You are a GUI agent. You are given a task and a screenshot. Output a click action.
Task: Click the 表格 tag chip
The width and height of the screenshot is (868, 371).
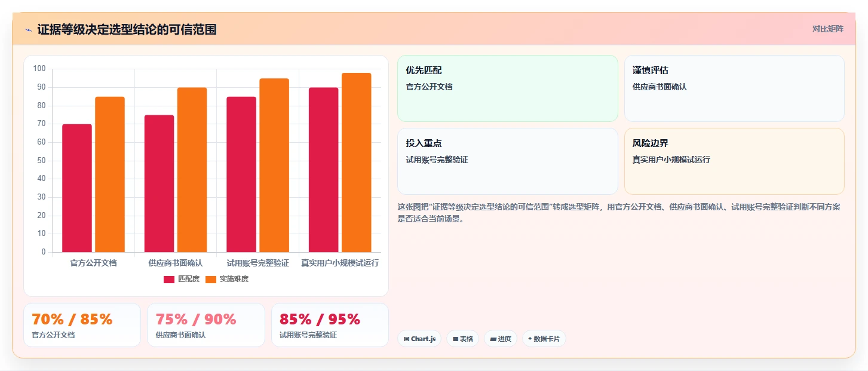point(463,339)
